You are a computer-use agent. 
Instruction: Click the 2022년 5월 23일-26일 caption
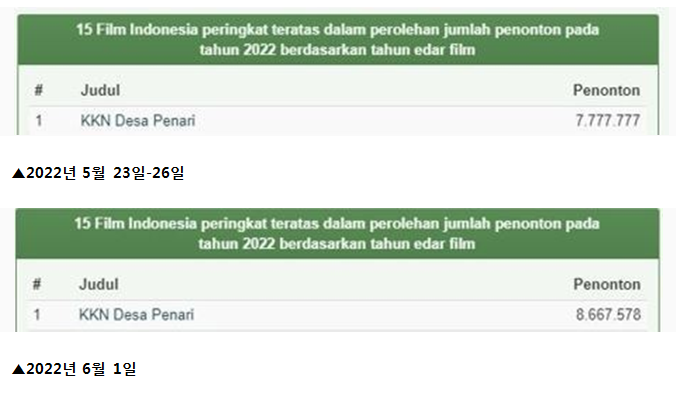[x=105, y=173]
